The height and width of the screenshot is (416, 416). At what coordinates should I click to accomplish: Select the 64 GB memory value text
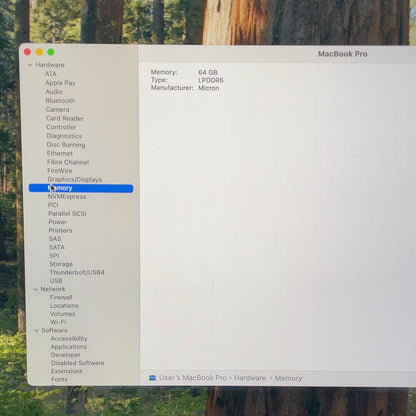[x=208, y=72]
